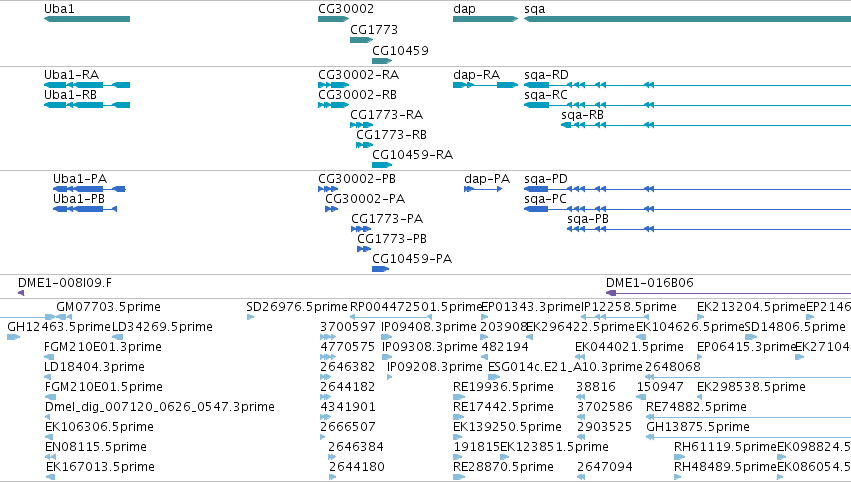This screenshot has height=482, width=851.
Task: Select the CG1773-RB transcript label
Action: (391, 135)
